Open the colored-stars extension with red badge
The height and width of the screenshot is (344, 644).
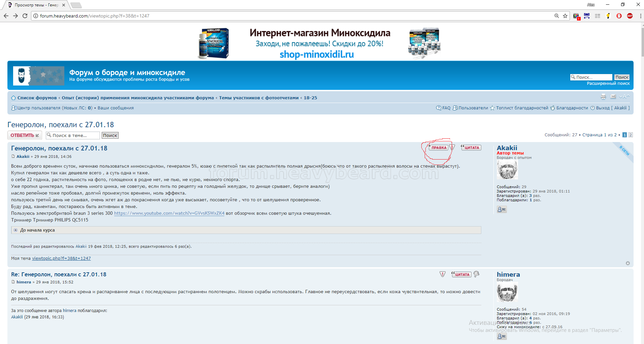(576, 16)
